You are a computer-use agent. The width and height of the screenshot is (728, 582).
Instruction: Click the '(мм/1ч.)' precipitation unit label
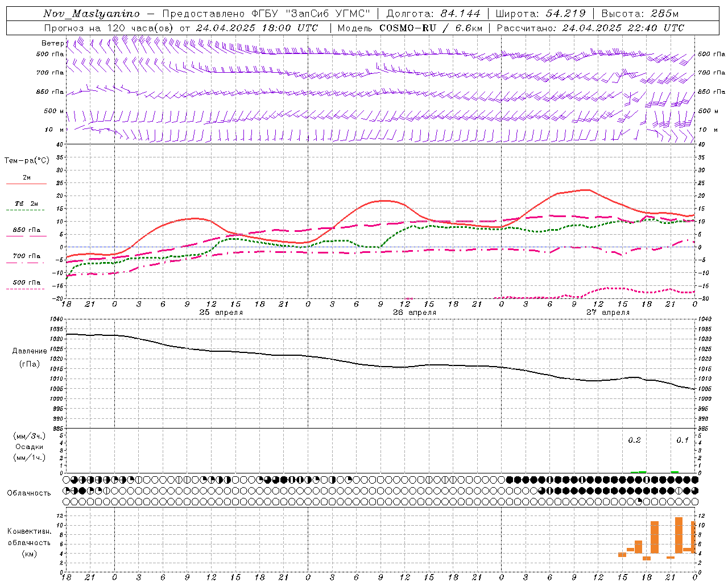(x=30, y=458)
